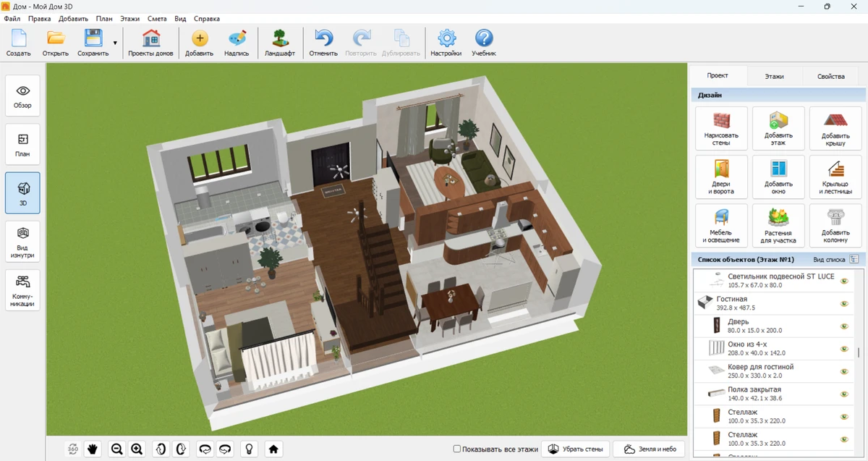Toggle visibility of Ковер для гостиной
The width and height of the screenshot is (868, 461).
click(843, 372)
